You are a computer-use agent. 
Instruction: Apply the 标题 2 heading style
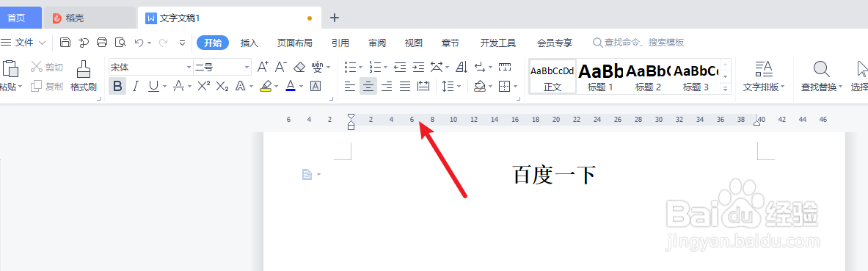point(648,76)
